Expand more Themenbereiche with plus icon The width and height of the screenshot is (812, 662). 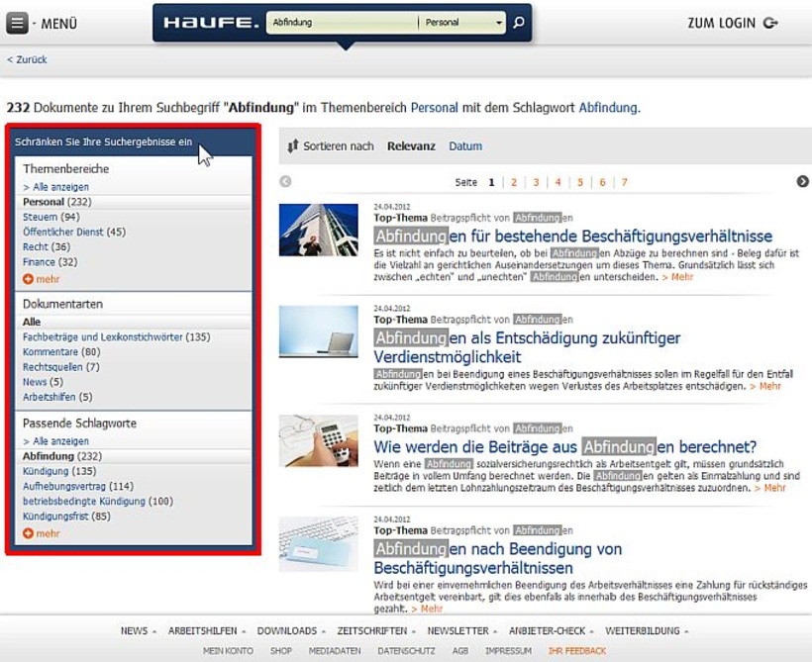click(28, 279)
